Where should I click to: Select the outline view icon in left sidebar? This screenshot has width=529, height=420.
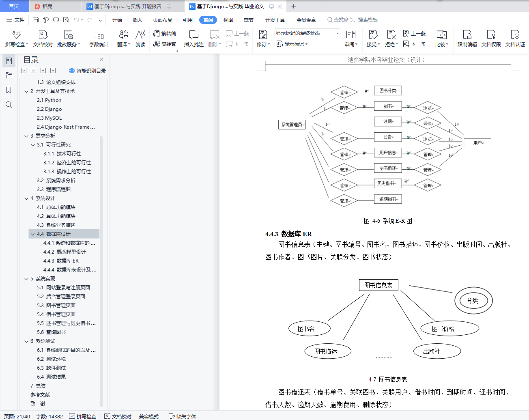click(x=9, y=61)
